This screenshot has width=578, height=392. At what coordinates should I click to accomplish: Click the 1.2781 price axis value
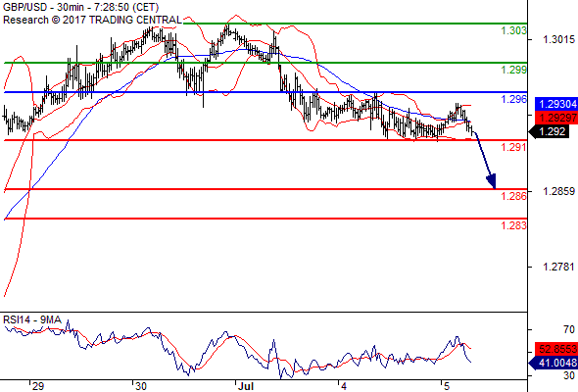click(558, 267)
